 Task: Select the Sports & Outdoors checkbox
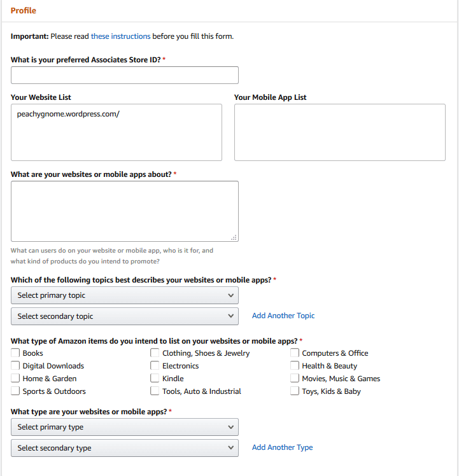click(x=15, y=391)
